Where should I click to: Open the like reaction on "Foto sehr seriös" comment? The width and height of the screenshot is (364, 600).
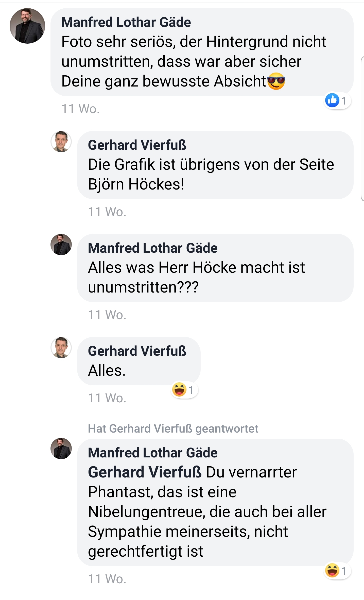point(337,101)
